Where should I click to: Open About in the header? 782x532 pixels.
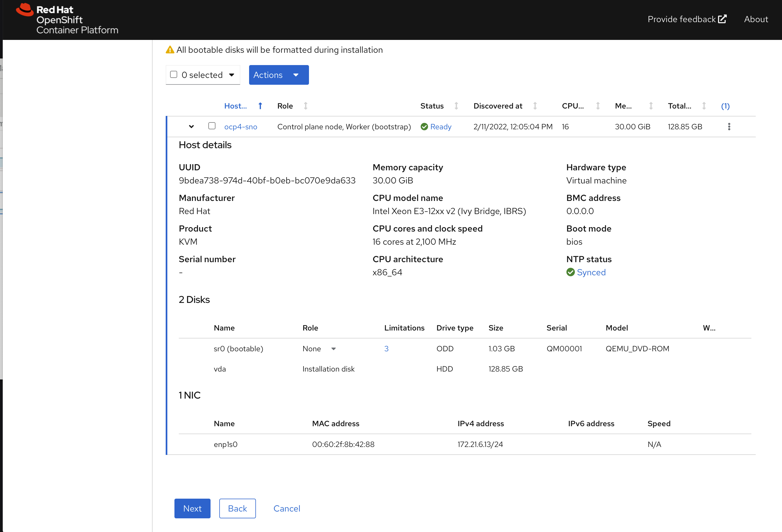756,19
